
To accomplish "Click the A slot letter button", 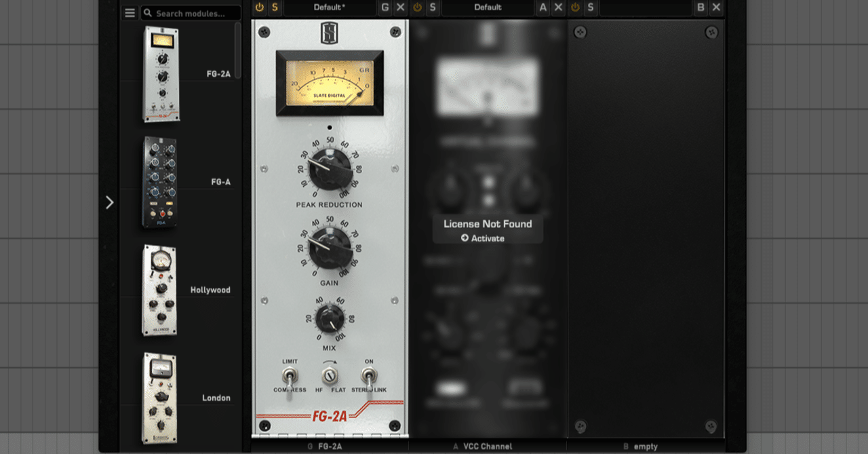I will click(x=543, y=7).
